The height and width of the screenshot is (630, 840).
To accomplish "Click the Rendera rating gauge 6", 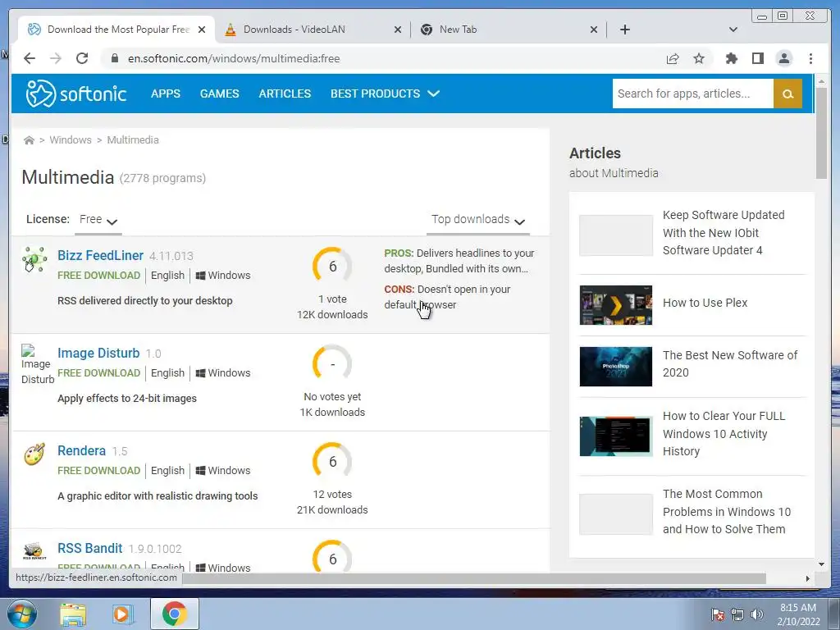I will point(332,461).
